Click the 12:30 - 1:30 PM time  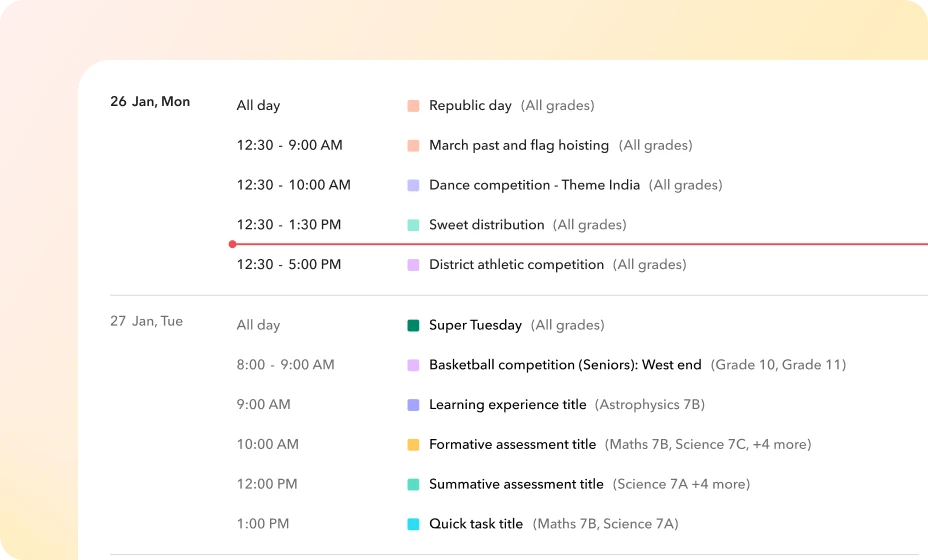289,224
